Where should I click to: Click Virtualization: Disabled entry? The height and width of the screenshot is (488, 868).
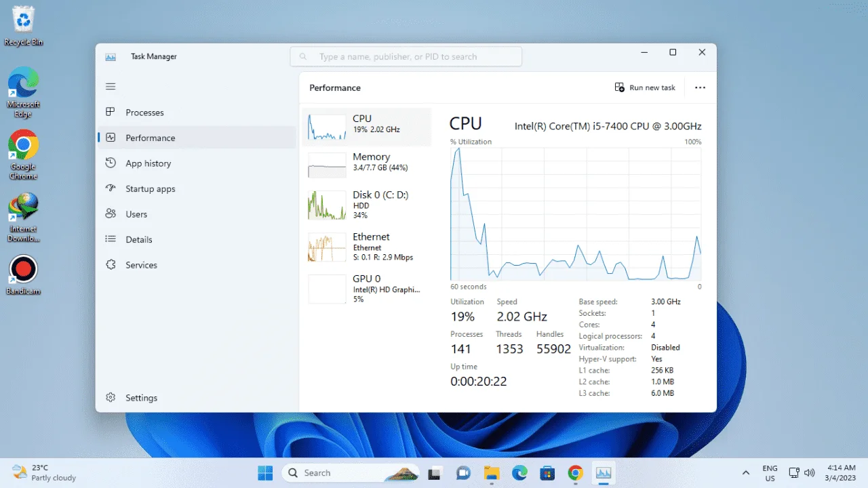click(x=629, y=347)
